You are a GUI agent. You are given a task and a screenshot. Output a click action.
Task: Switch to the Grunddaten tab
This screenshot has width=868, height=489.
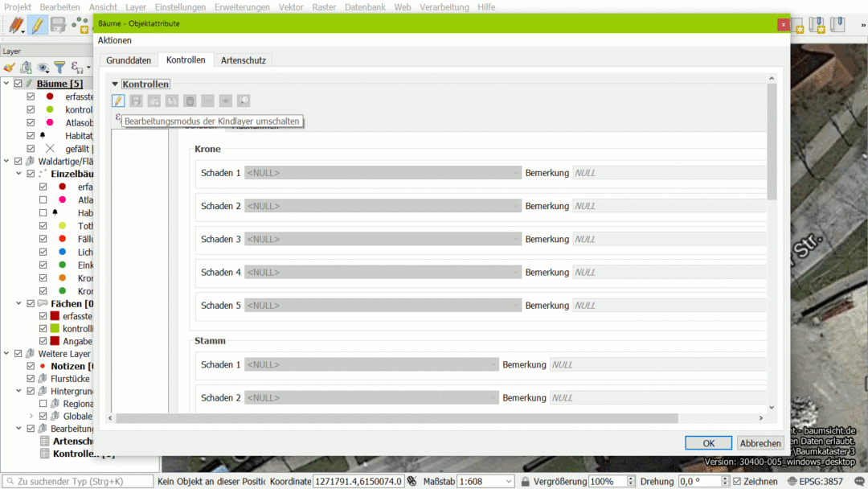(x=129, y=60)
